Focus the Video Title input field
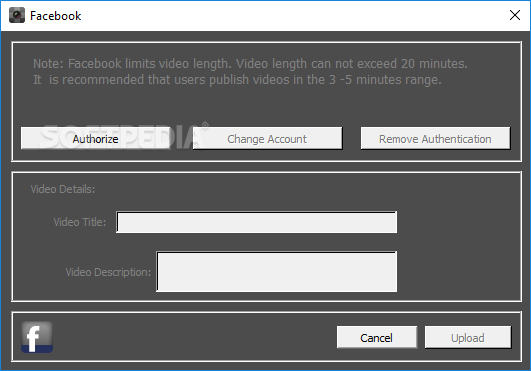 tap(256, 222)
